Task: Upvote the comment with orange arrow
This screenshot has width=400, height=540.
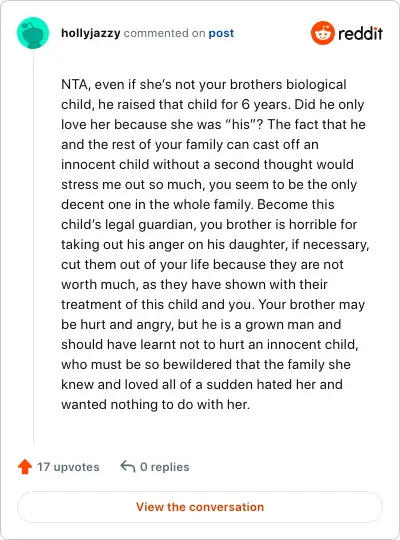Action: point(25,467)
